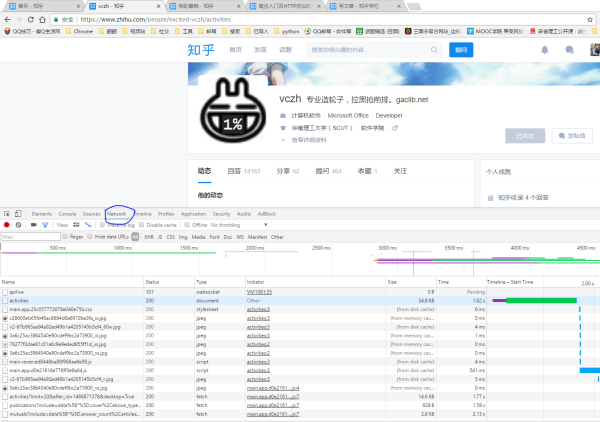
Task: Expand the view detailed profile section
Action: coord(306,140)
